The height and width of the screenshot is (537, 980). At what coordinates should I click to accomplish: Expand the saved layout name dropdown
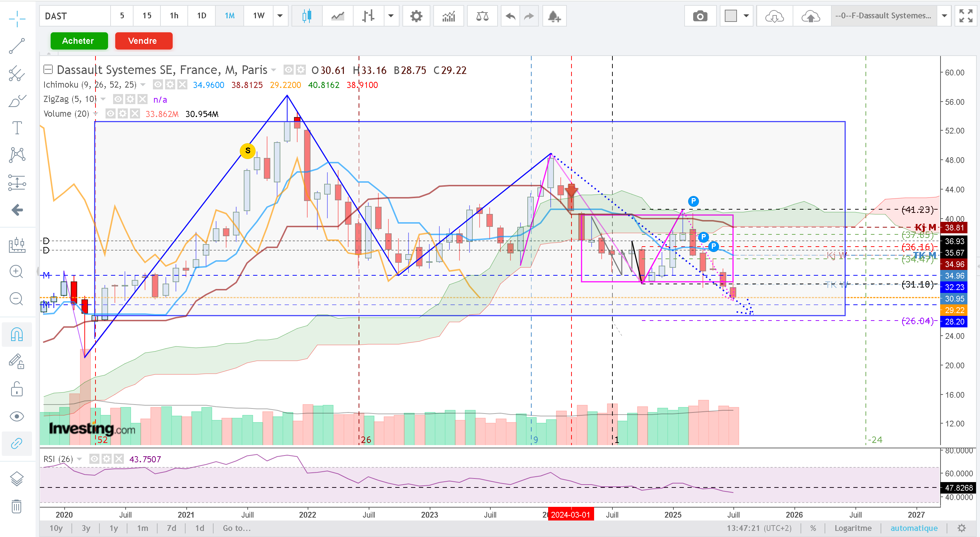[x=944, y=16]
